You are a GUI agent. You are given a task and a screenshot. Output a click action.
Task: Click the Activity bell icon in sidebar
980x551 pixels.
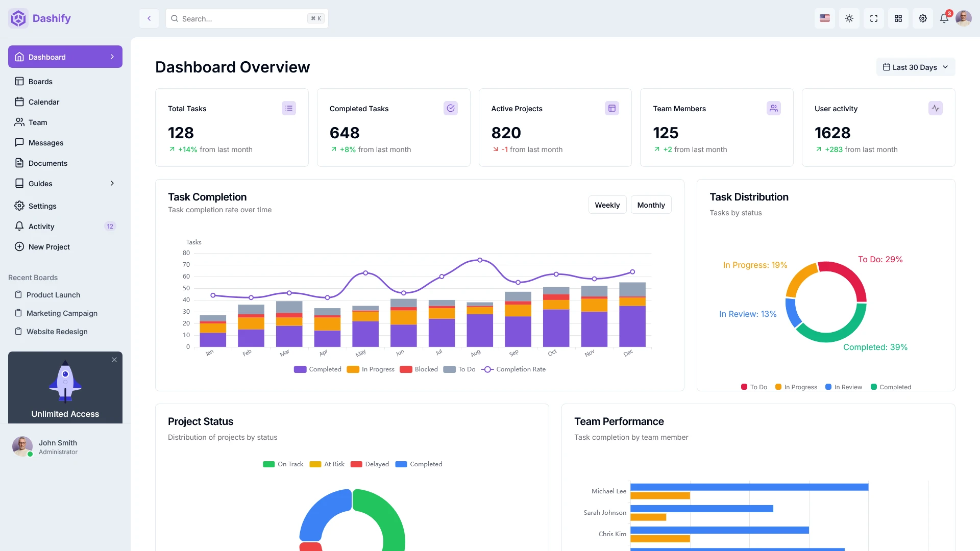point(19,226)
